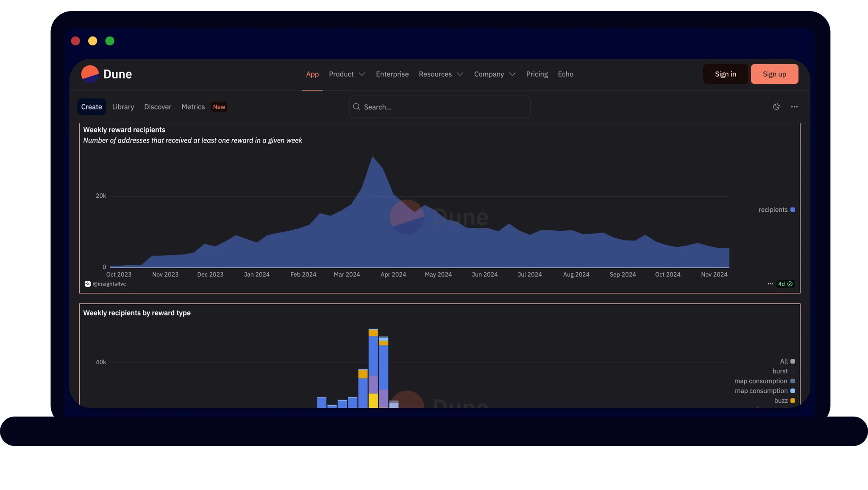Click the Sign up button
Screen dimensions: 868x490
click(774, 74)
